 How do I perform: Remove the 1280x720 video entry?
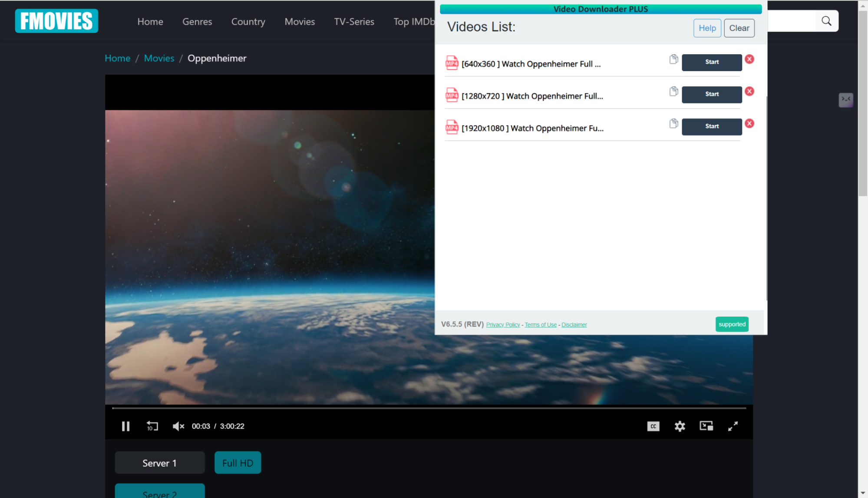749,91
